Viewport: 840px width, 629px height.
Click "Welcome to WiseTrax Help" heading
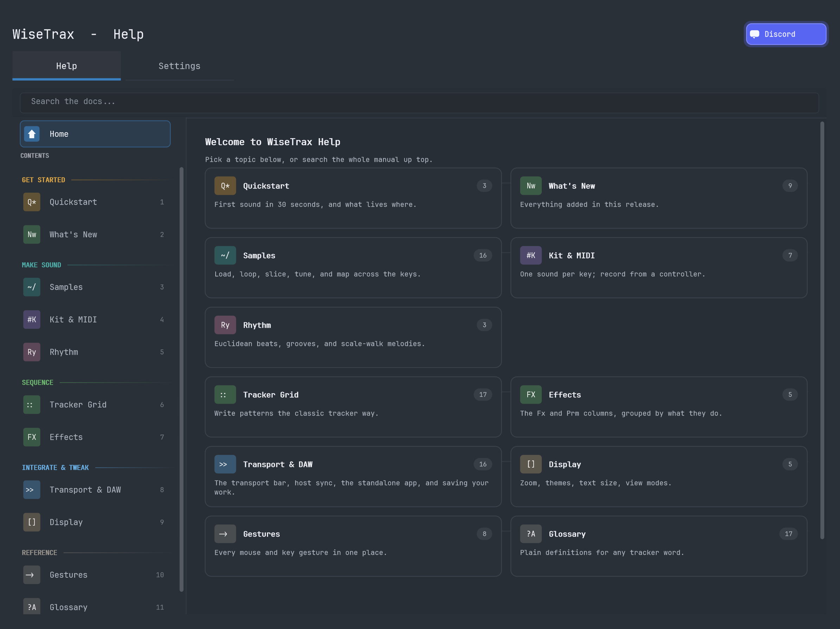(273, 142)
